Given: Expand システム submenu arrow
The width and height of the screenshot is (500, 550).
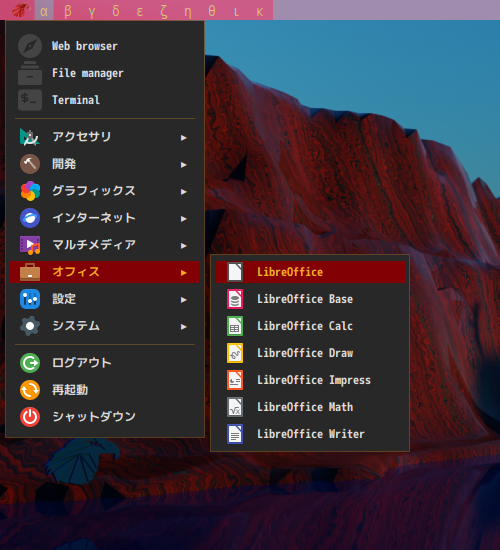Looking at the screenshot, I should point(184,327).
